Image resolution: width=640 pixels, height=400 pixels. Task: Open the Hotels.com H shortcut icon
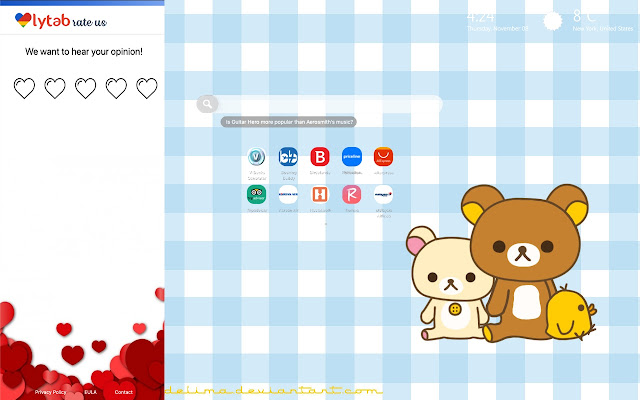click(320, 194)
